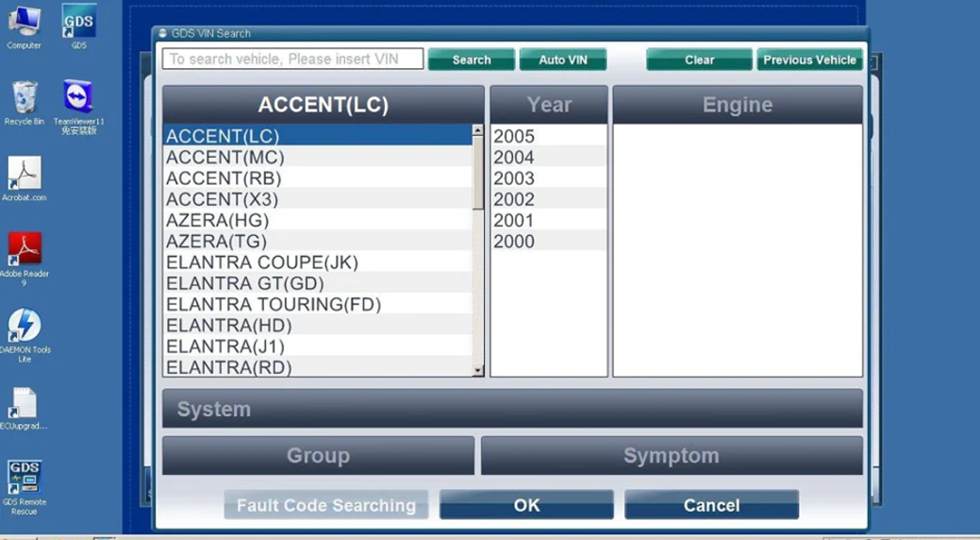980x540 pixels.
Task: Select ACCENT(LC) in the model list
Action: point(318,136)
